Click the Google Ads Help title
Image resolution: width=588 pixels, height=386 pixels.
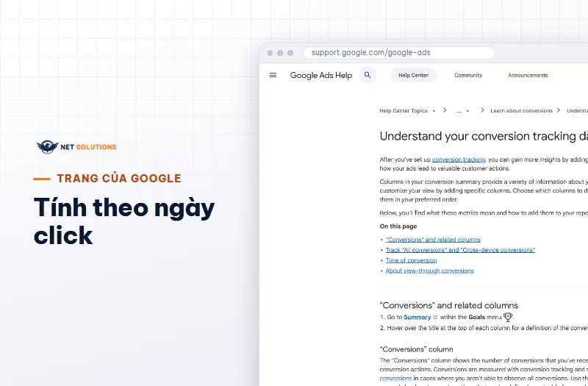point(321,76)
